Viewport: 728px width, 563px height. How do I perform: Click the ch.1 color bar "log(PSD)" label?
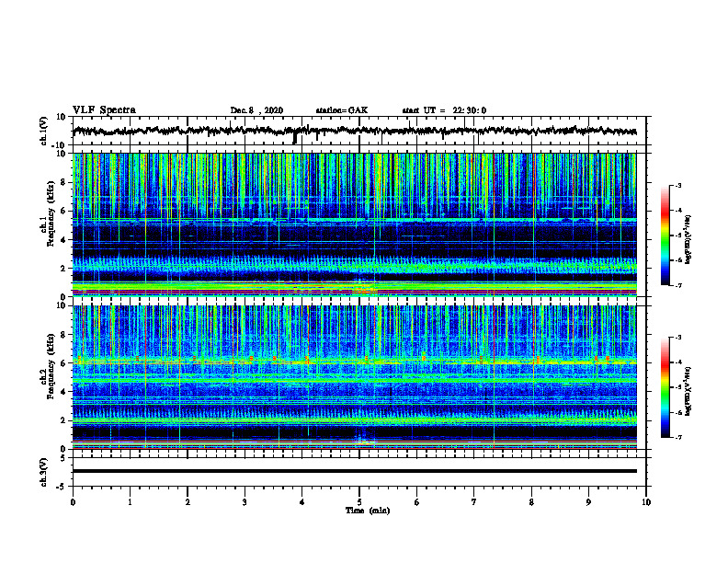tap(688, 240)
